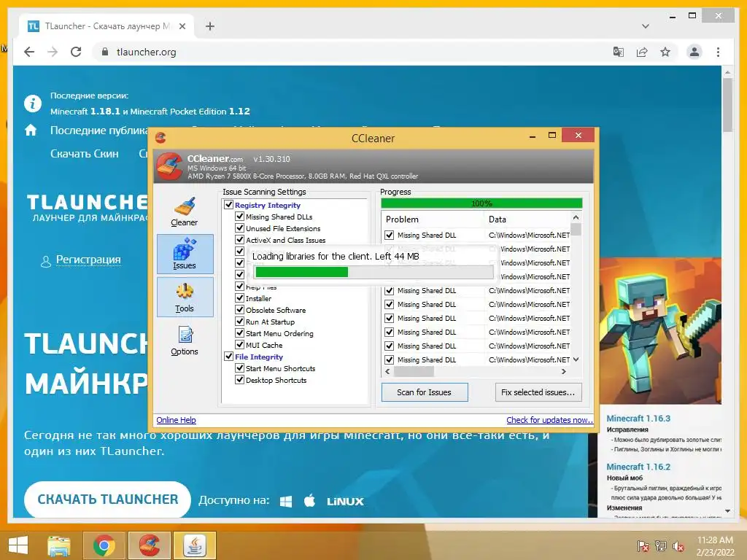This screenshot has height=560, width=747.
Task: Click the CCleaner logo in the header
Action: pyautogui.click(x=169, y=166)
